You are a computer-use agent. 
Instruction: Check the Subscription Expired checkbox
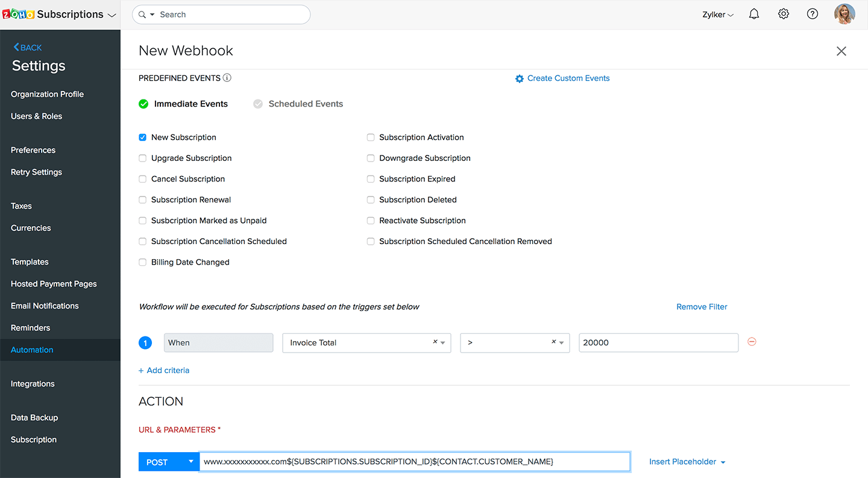371,179
